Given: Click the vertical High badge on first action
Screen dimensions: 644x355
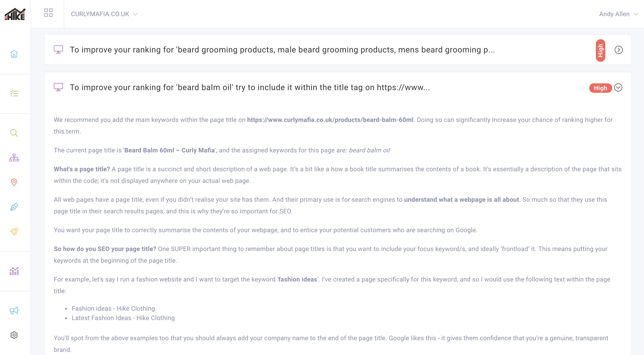Looking at the screenshot, I should (600, 50).
